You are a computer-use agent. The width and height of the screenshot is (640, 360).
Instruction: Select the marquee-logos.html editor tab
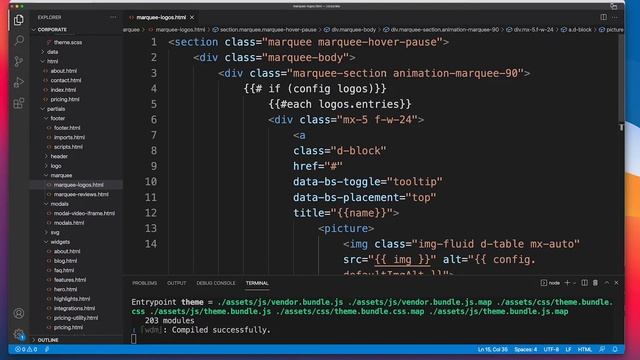[x=161, y=17]
